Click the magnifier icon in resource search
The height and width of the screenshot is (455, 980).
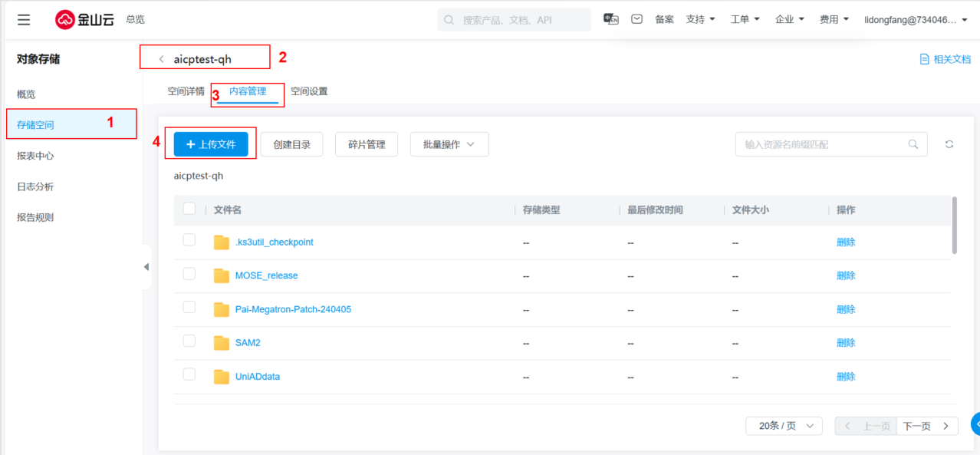pyautogui.click(x=913, y=144)
